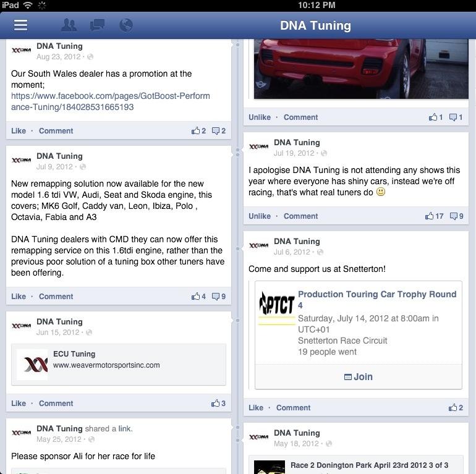The image size is (476, 474).
Task: Tap the comment bubble count on Jul 19 post
Action: tap(457, 216)
